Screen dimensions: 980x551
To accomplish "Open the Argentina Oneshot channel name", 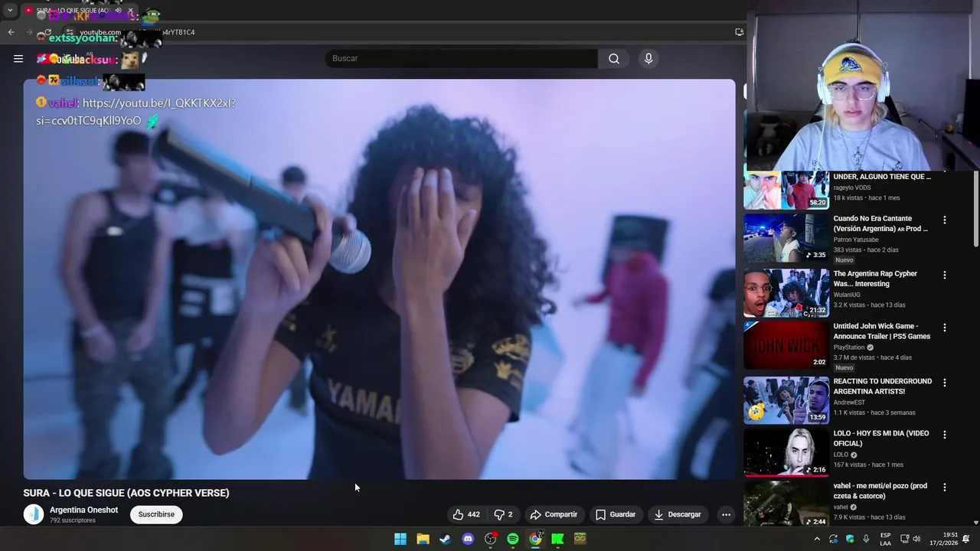I will (x=83, y=510).
